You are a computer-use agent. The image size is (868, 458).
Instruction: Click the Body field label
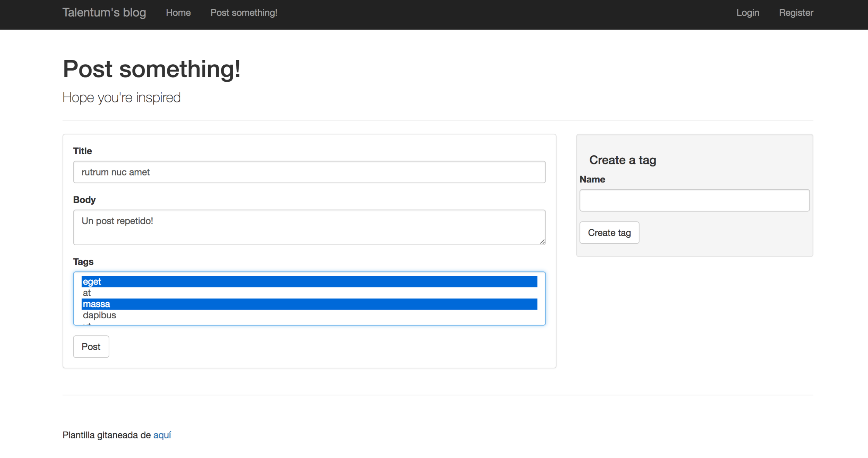(84, 200)
